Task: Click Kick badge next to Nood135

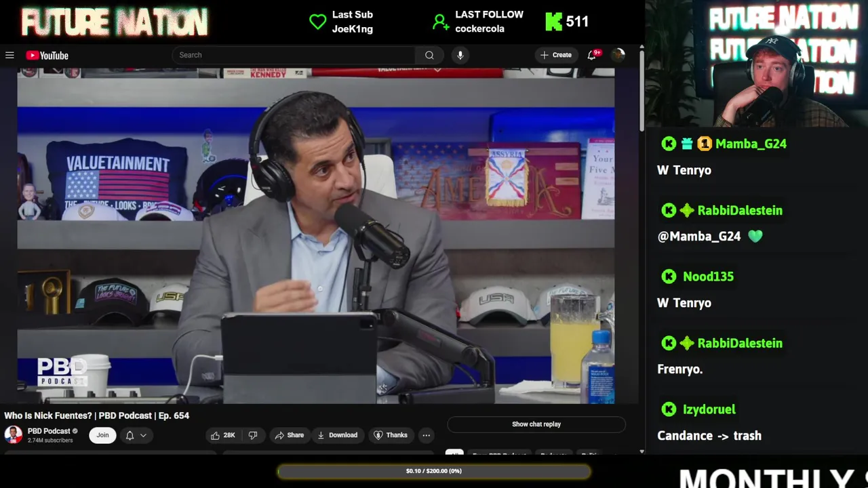Action: click(669, 277)
